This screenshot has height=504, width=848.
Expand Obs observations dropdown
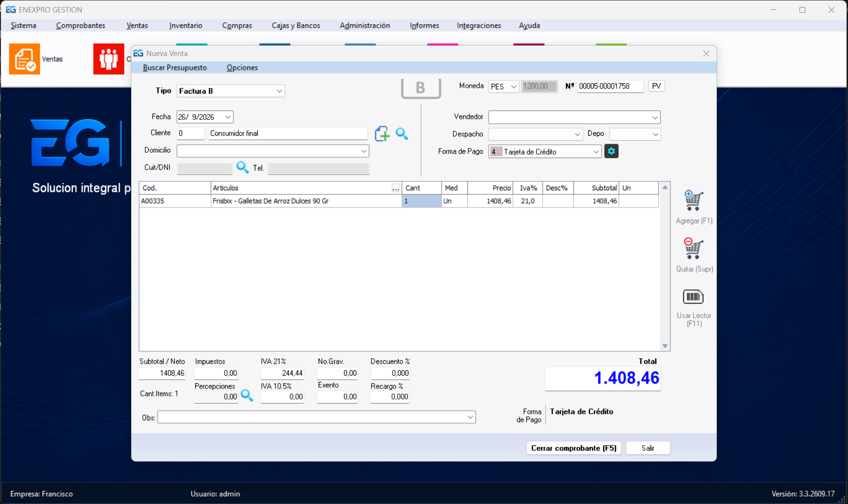pyautogui.click(x=470, y=417)
